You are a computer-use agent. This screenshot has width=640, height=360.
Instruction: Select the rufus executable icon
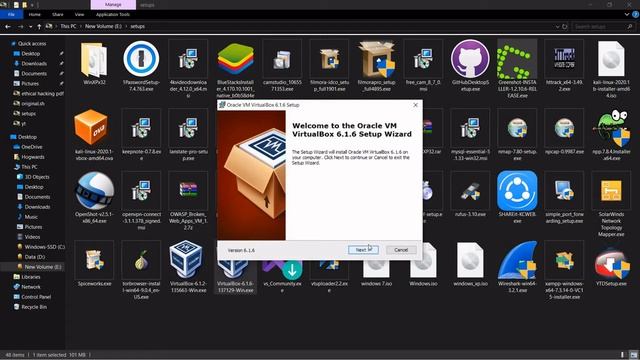coord(470,191)
